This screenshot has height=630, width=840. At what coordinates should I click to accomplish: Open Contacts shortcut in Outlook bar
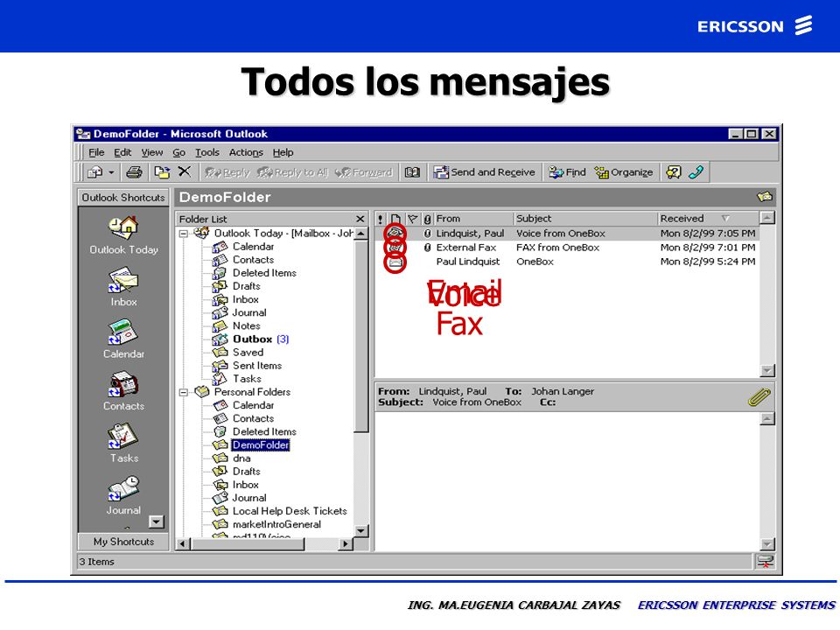(x=123, y=385)
